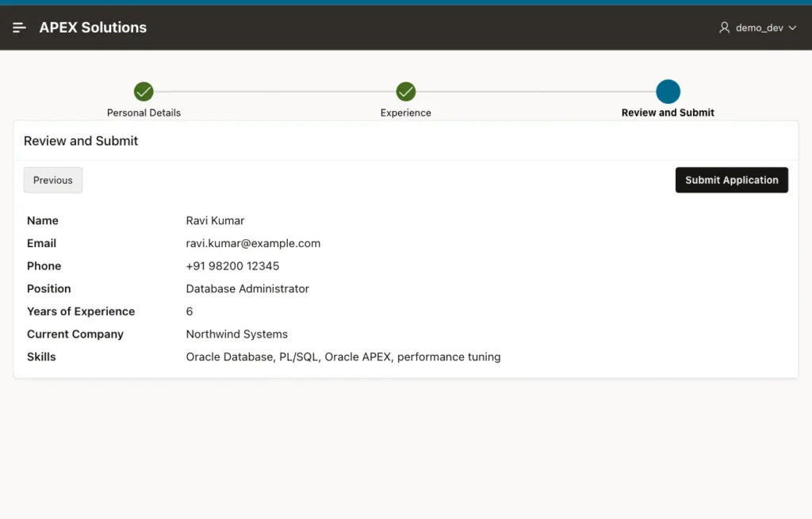Select the phone value +91 98200 12345
The image size is (812, 519).
point(232,266)
